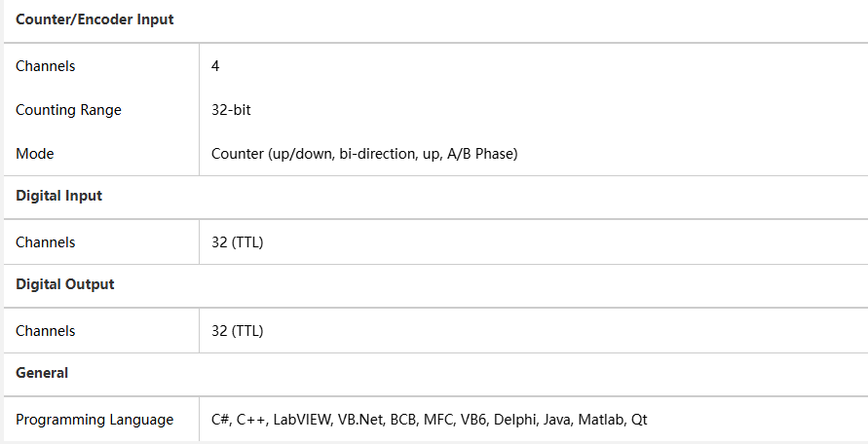This screenshot has width=868, height=444.
Task: Click the General section header
Action: point(42,373)
